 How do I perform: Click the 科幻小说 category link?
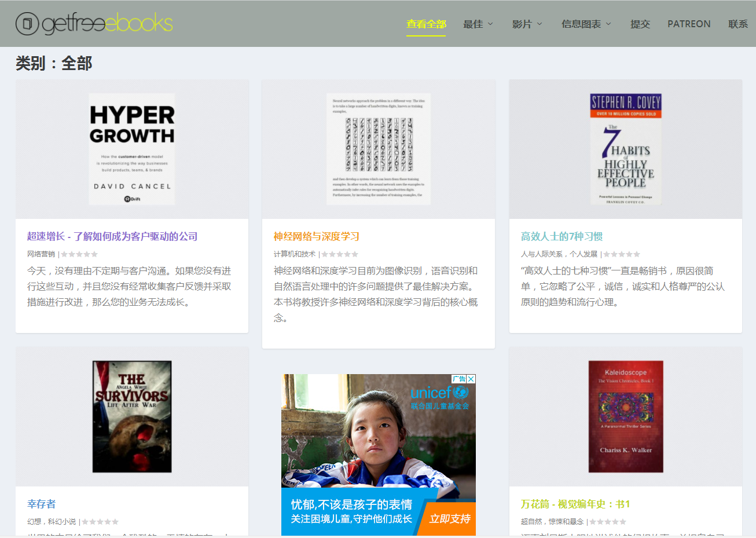tap(62, 522)
